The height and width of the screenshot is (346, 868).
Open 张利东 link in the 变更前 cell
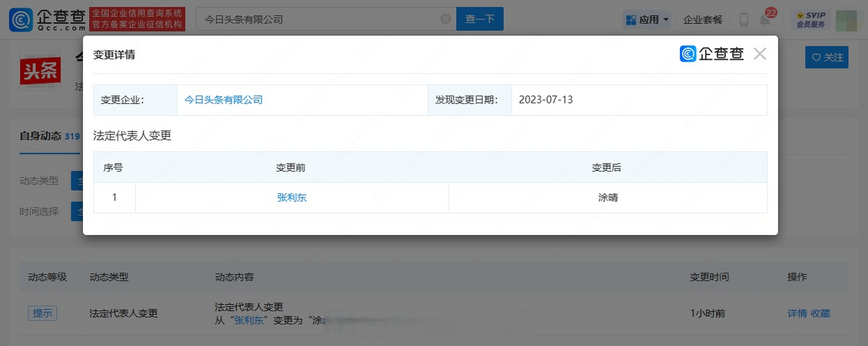[292, 197]
